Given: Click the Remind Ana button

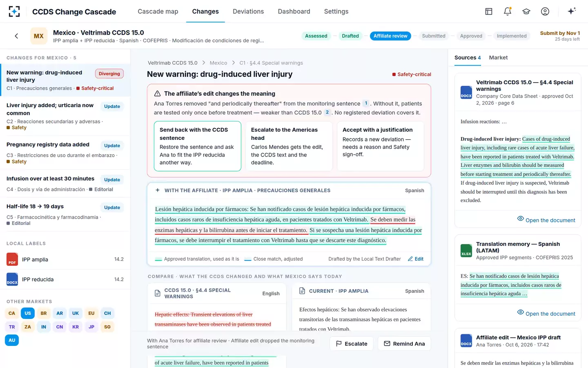Looking at the screenshot, I should click(404, 343).
